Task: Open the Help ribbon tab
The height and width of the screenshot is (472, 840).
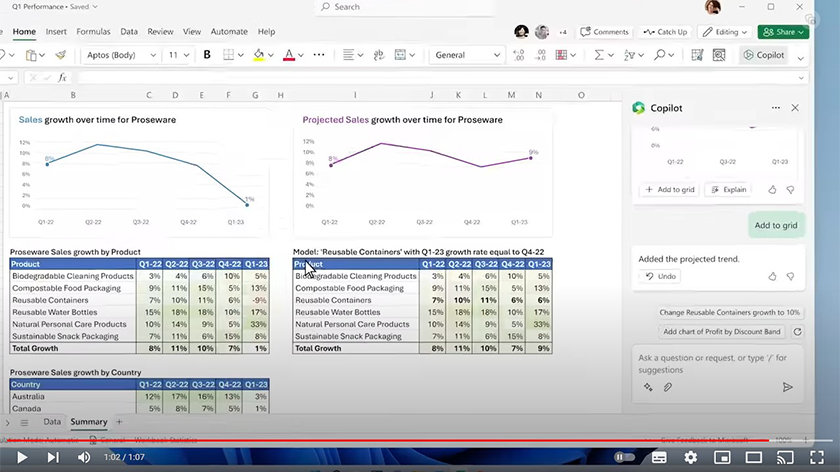Action: 266,32
